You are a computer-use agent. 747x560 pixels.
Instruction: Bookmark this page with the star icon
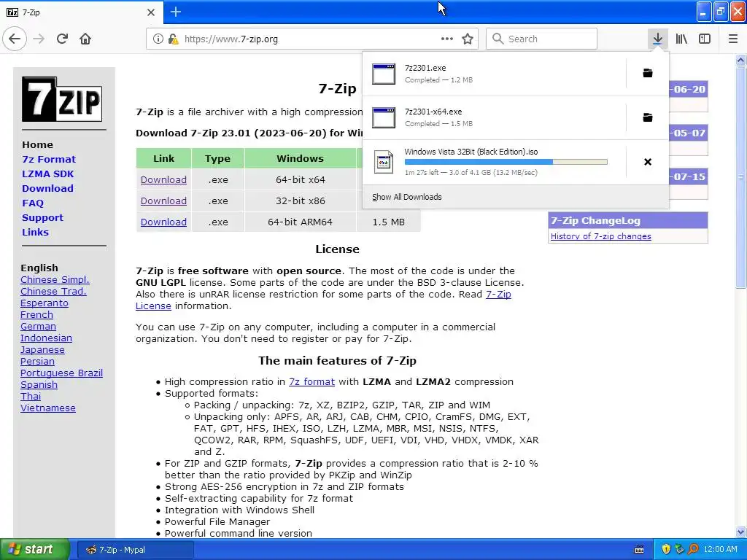[x=468, y=39]
